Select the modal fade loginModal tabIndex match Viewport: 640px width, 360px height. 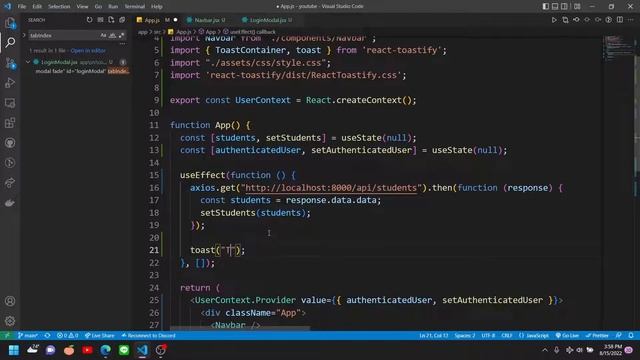[82, 71]
